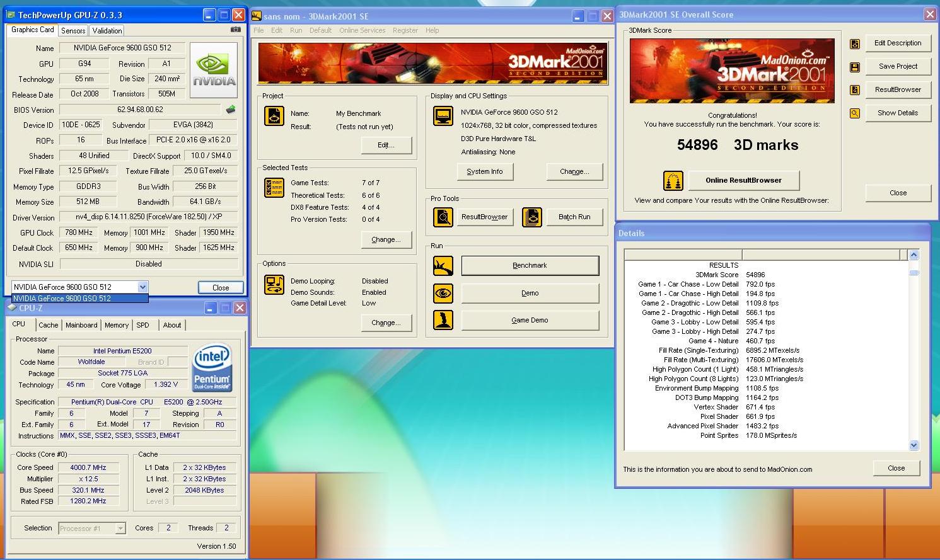Click the Demo eye icon
This screenshot has height=560, width=940.
pyautogui.click(x=443, y=293)
